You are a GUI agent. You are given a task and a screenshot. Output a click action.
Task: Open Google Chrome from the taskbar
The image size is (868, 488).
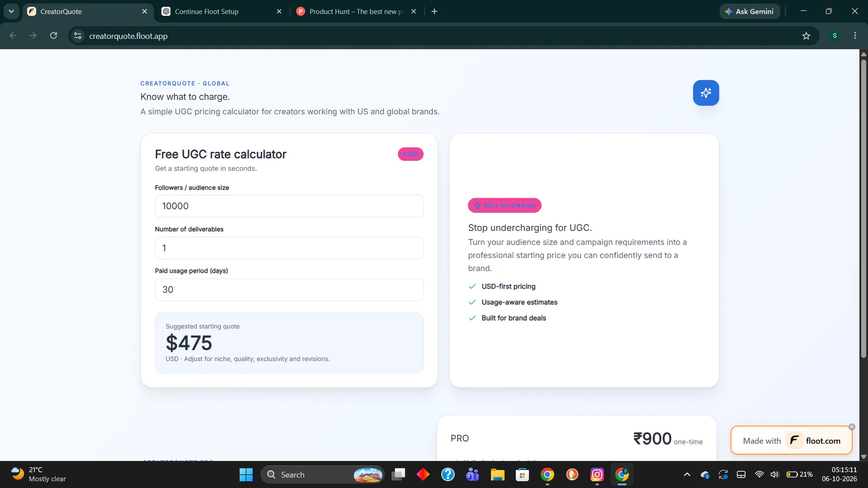[547, 474]
